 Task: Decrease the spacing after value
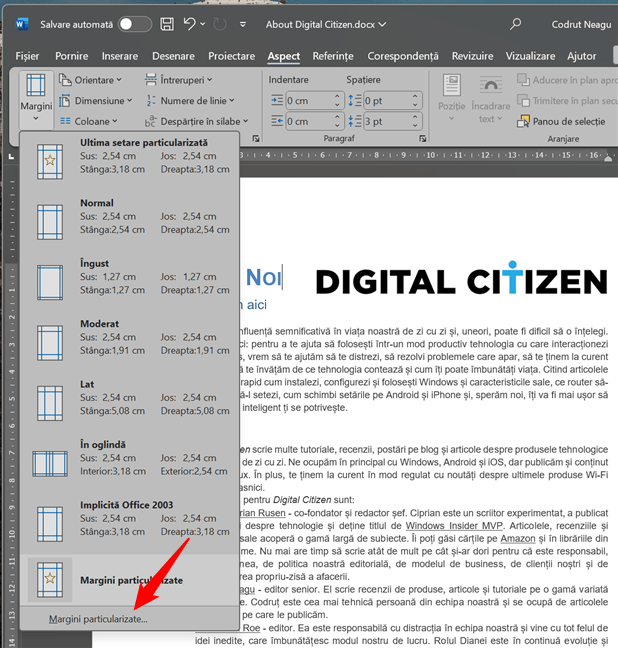pos(415,125)
